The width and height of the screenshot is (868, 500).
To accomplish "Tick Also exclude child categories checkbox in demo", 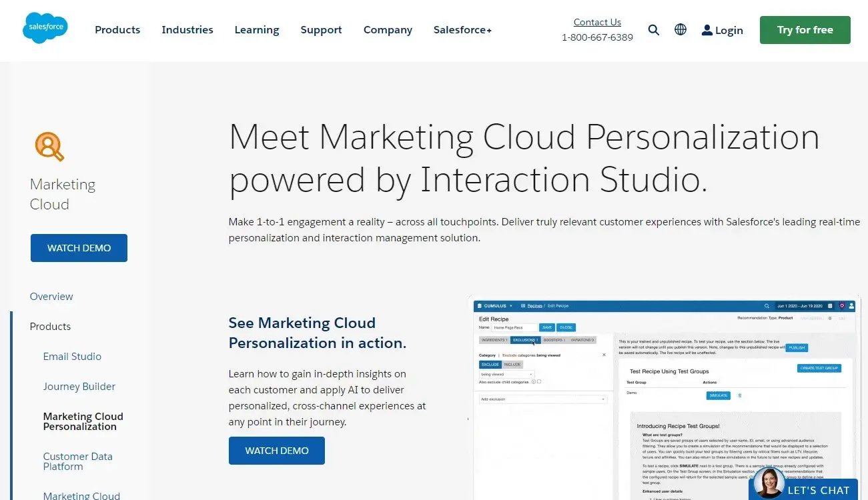I will tap(539, 381).
